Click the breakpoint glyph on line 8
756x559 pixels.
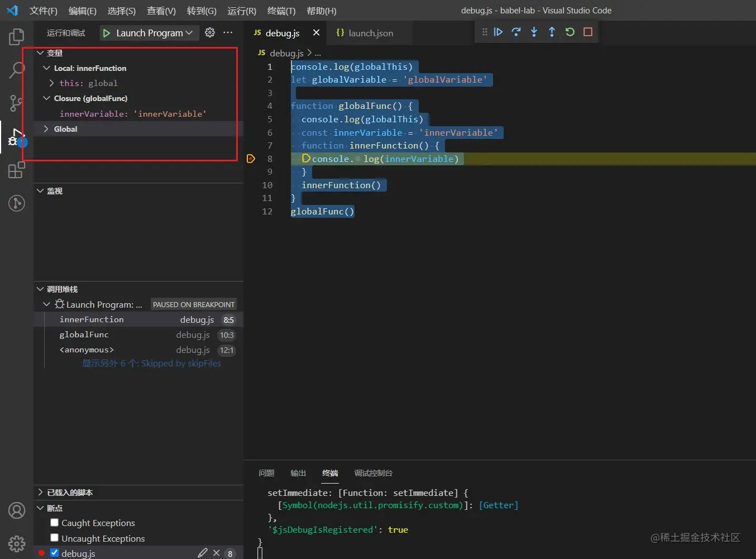(251, 159)
